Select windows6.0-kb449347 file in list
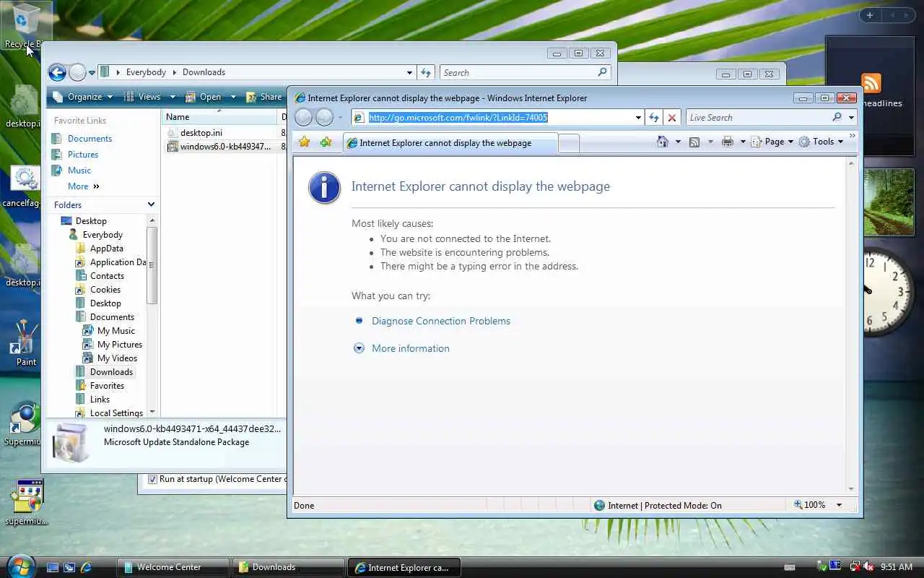Image resolution: width=924 pixels, height=578 pixels. pyautogui.click(x=219, y=147)
